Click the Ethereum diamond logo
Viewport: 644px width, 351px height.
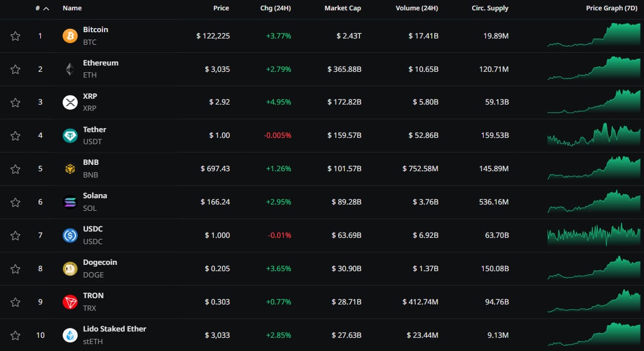[x=70, y=69]
